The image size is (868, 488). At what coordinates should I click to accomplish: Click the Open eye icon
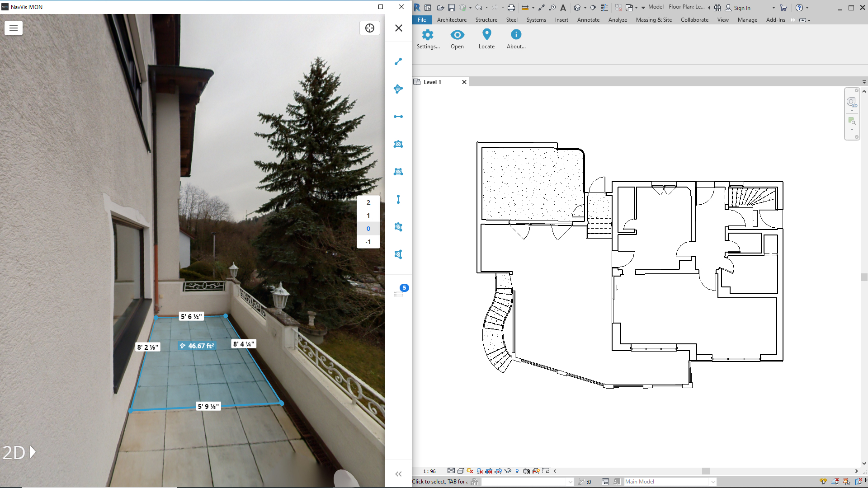(x=457, y=35)
